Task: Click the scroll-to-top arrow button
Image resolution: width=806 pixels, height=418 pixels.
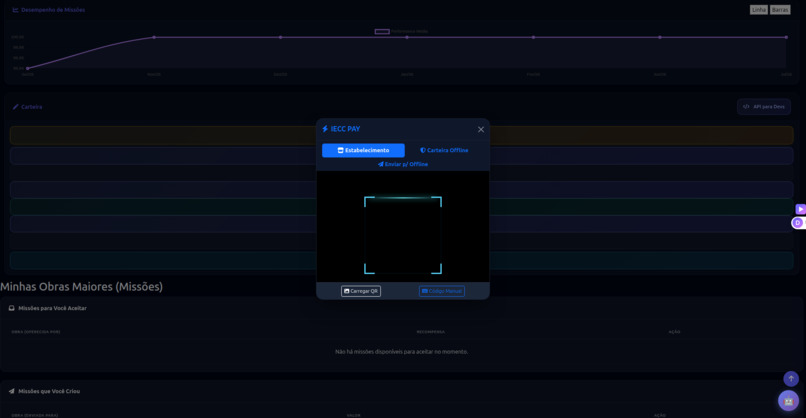Action: [791, 379]
